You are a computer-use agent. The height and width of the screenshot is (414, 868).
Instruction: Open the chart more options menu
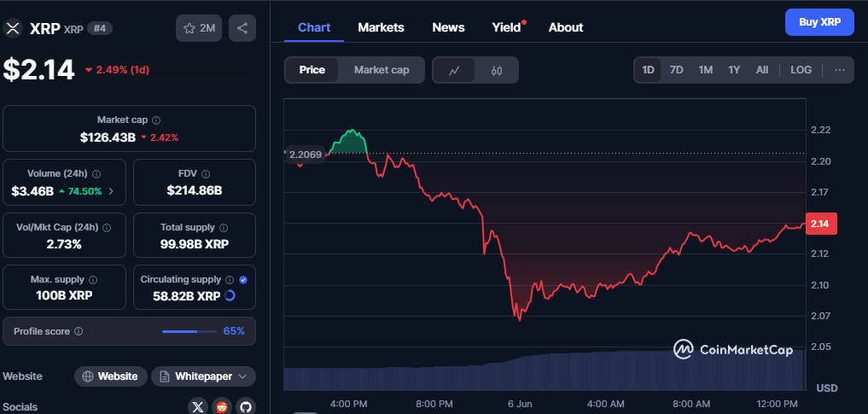[840, 70]
